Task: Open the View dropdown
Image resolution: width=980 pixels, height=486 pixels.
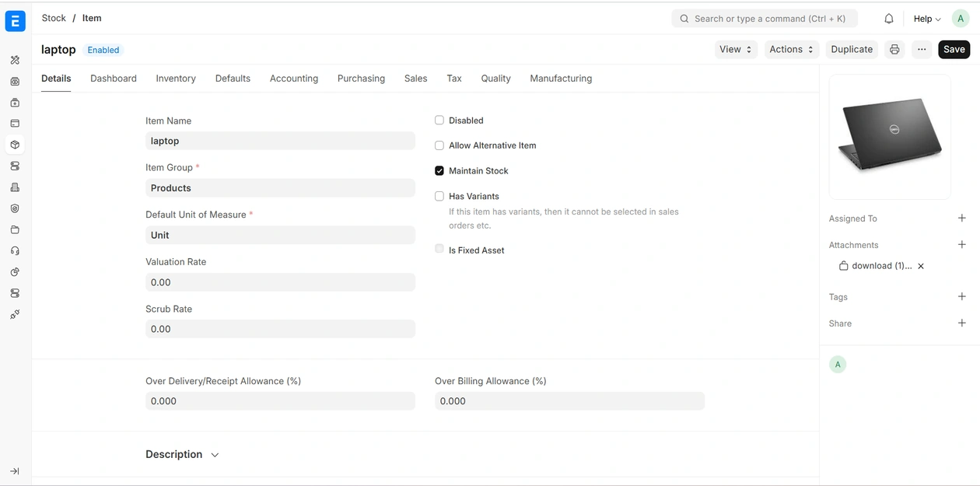Action: pyautogui.click(x=735, y=50)
